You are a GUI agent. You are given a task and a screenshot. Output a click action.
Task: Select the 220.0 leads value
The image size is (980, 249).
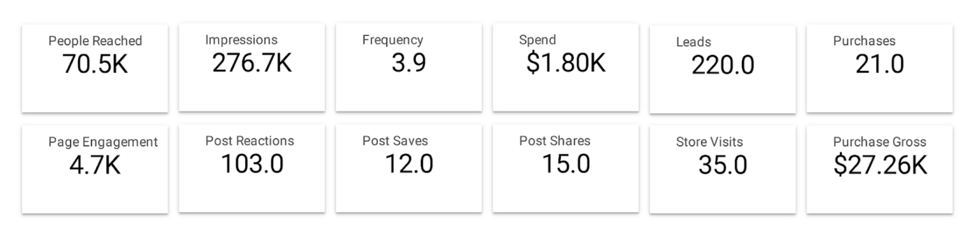click(723, 65)
